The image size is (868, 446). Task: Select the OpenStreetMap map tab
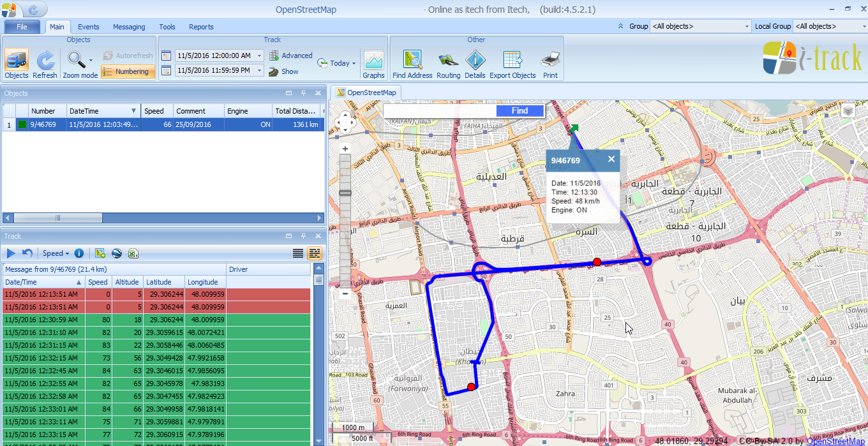tap(366, 93)
